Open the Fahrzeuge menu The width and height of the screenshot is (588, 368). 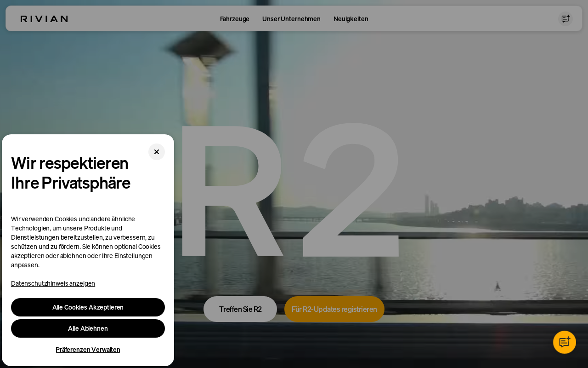[x=235, y=19]
